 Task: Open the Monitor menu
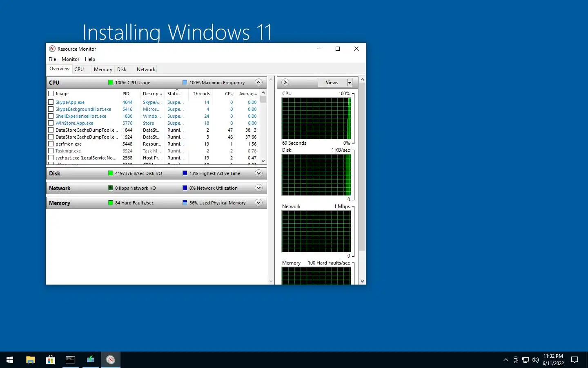(70, 59)
